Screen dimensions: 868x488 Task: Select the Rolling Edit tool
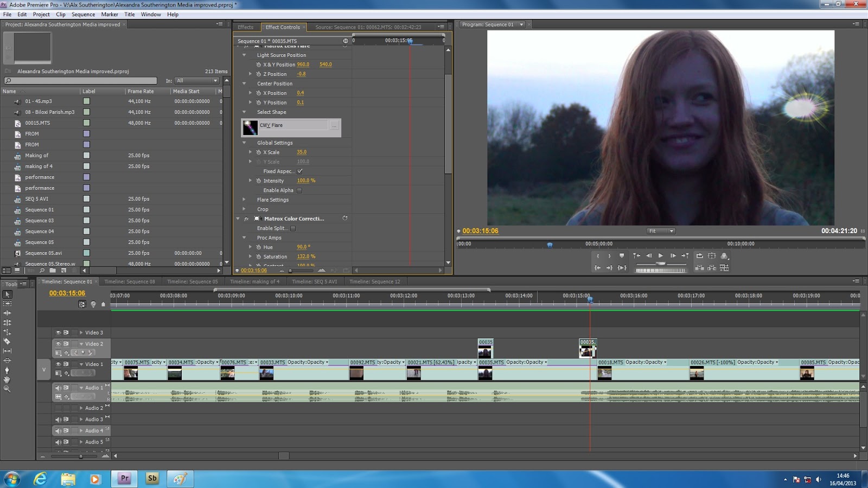click(7, 323)
